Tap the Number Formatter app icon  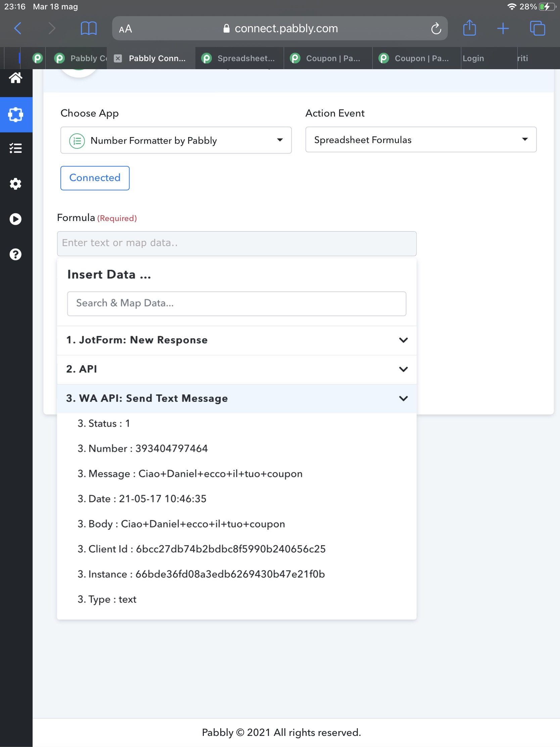click(x=77, y=140)
